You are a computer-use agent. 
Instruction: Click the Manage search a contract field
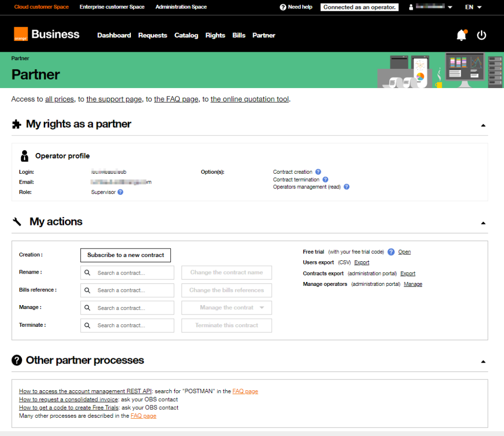(127, 308)
